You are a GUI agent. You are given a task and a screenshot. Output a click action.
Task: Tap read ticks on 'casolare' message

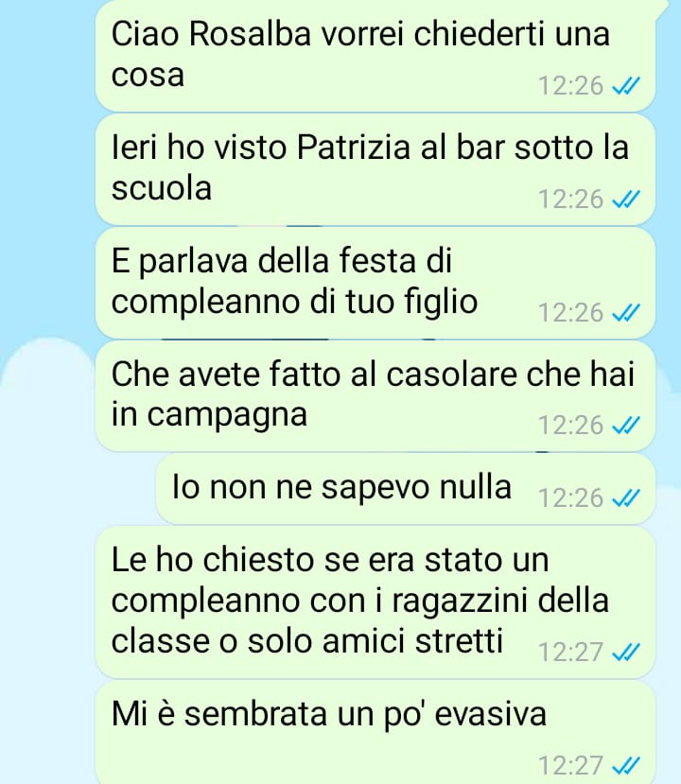(x=626, y=426)
